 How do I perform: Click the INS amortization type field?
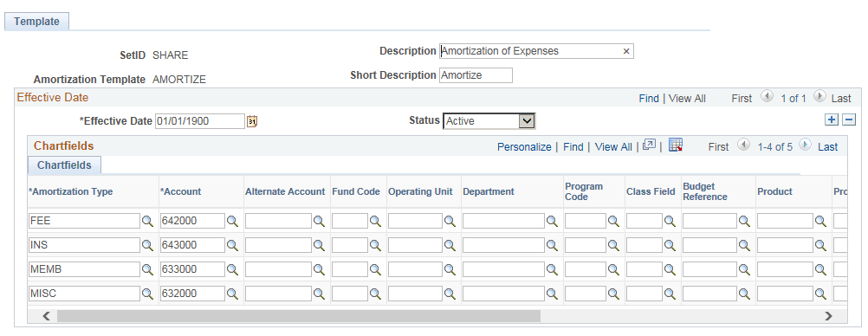84,245
